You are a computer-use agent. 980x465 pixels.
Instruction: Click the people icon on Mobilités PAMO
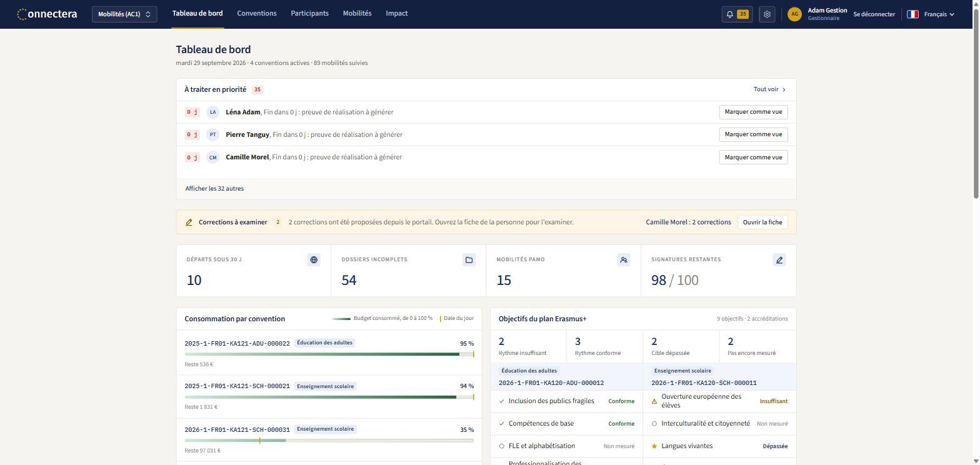(x=624, y=259)
